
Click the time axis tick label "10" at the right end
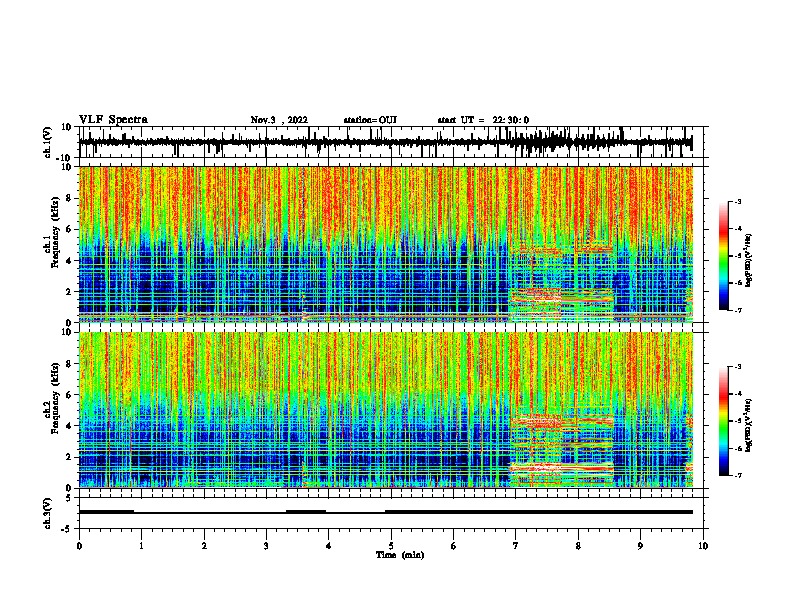(703, 546)
